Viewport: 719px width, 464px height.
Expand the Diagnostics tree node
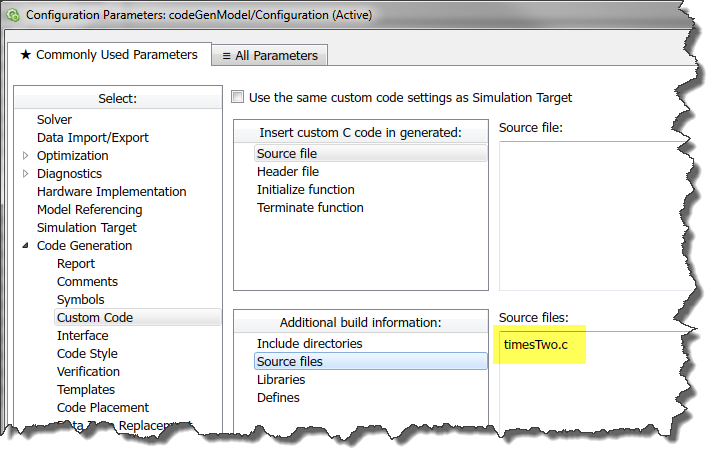coord(26,174)
